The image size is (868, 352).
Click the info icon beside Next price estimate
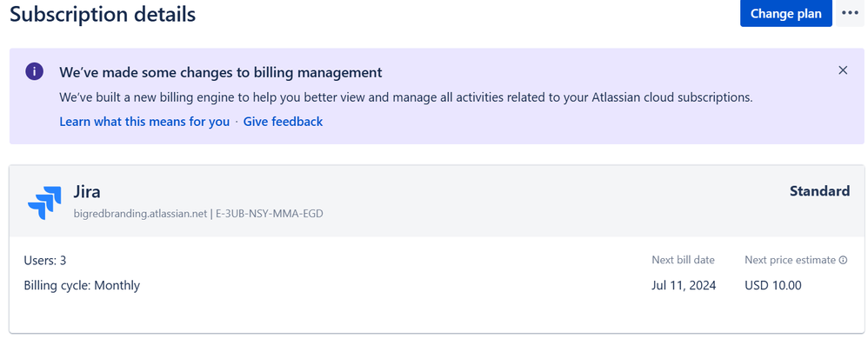coord(843,260)
